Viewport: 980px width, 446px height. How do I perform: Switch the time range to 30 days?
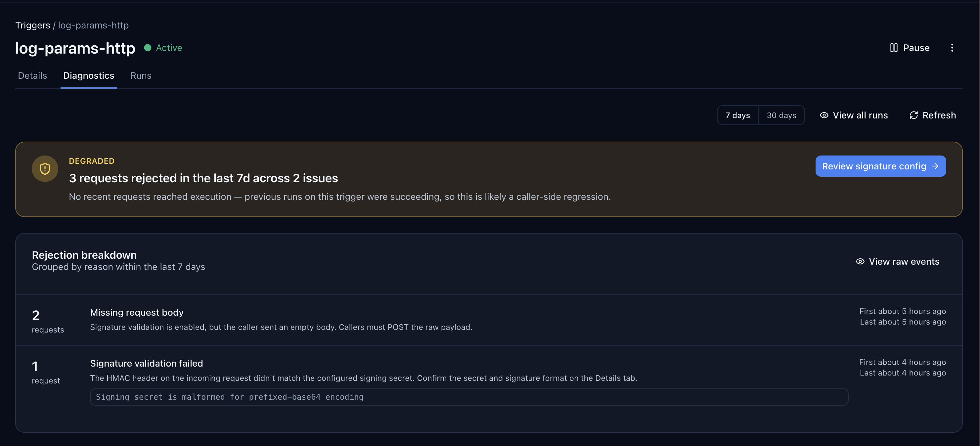point(781,115)
